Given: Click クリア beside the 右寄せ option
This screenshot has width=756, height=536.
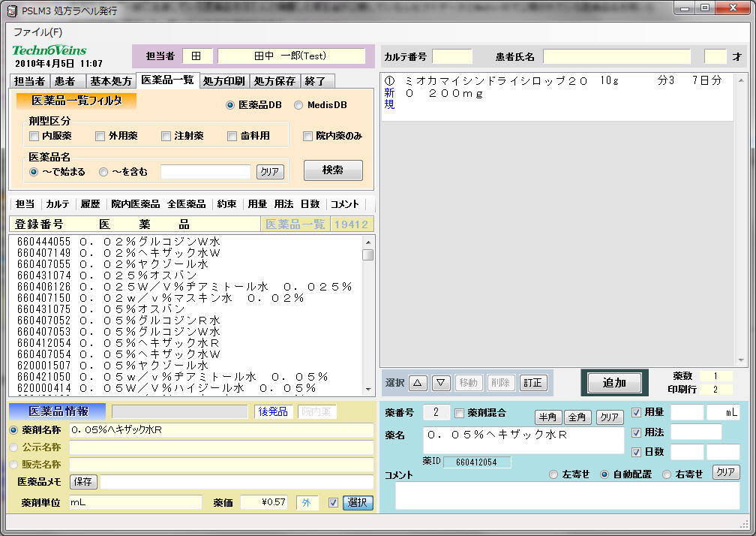Looking at the screenshot, I should tap(726, 472).
